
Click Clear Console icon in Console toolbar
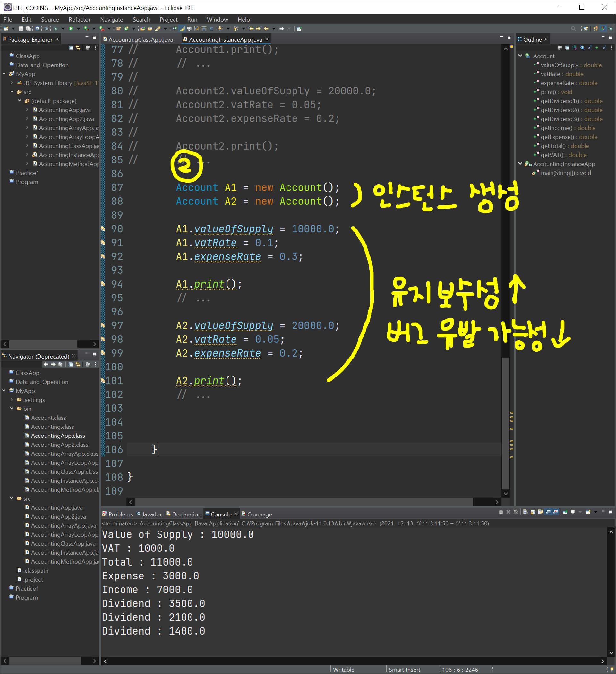tap(525, 512)
